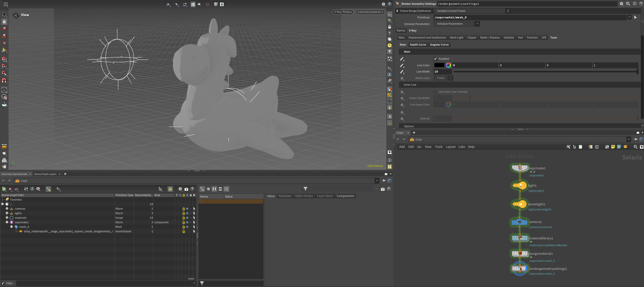Image resolution: width=644 pixels, height=287 pixels.
Task: Toggle visibility eye for cameras row
Action: pos(187,209)
